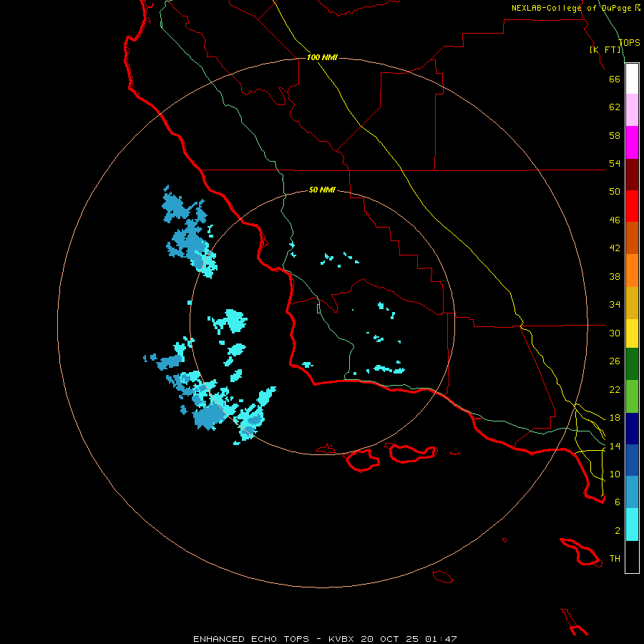Click the 34 legend value
Viewport: 644px width, 644px height.
pyautogui.click(x=615, y=305)
